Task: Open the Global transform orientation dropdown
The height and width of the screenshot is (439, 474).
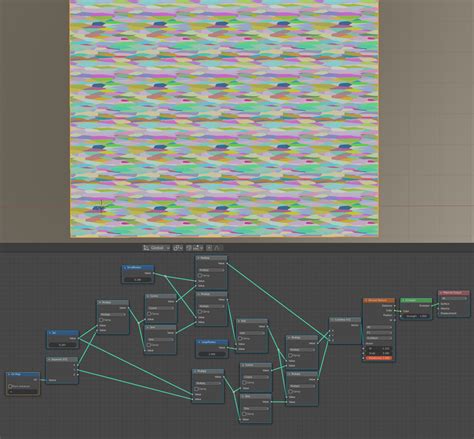Action: tap(156, 248)
